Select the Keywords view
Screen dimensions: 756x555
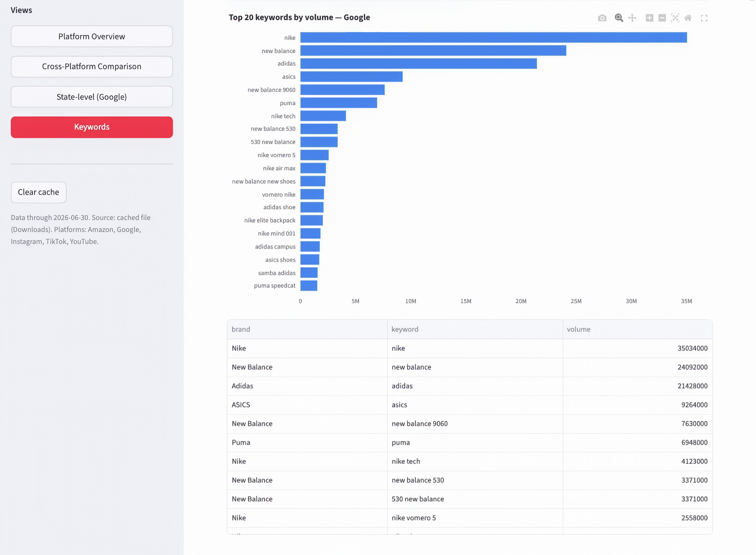pyautogui.click(x=92, y=127)
